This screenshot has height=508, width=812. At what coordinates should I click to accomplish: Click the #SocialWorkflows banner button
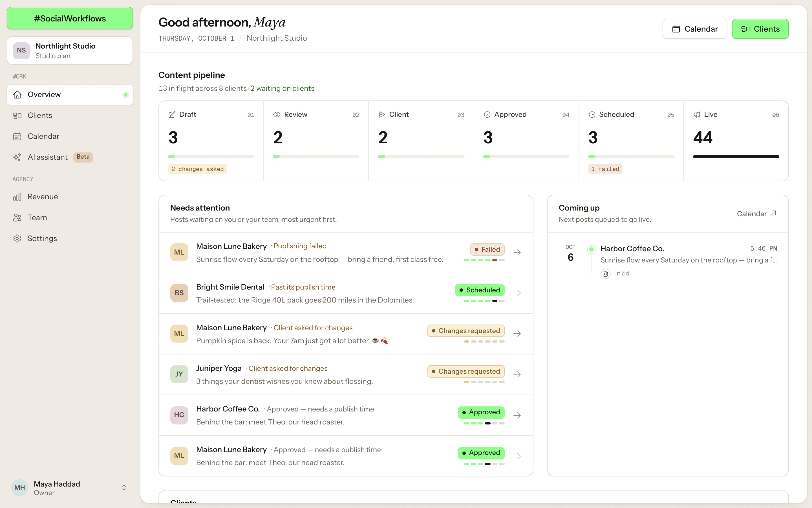70,18
